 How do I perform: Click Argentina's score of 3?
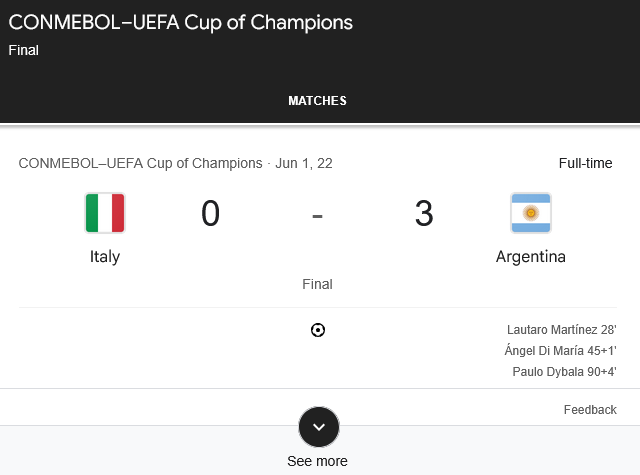424,213
